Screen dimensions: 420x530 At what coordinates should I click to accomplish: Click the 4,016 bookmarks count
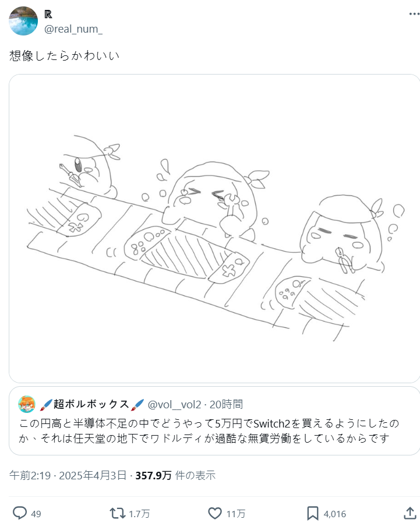point(334,514)
